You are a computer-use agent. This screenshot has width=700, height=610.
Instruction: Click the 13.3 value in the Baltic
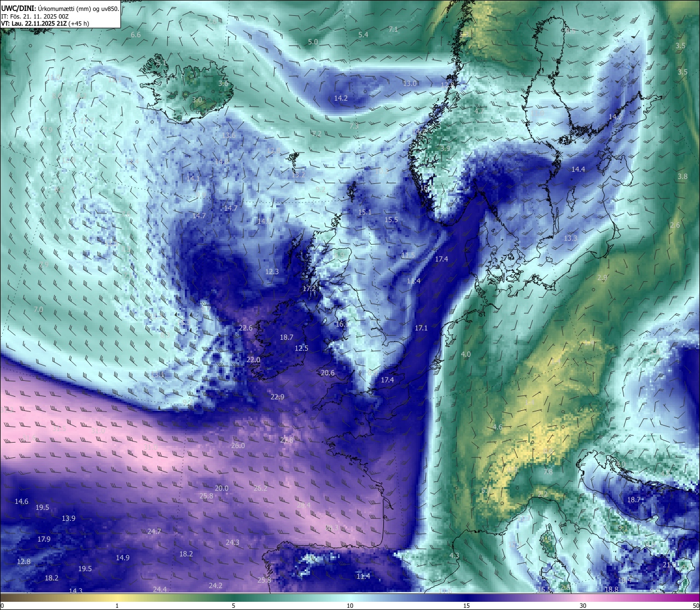click(570, 238)
